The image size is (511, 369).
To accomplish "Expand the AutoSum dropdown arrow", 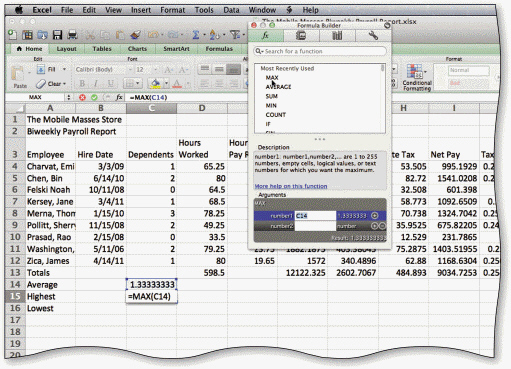I will tap(204, 35).
